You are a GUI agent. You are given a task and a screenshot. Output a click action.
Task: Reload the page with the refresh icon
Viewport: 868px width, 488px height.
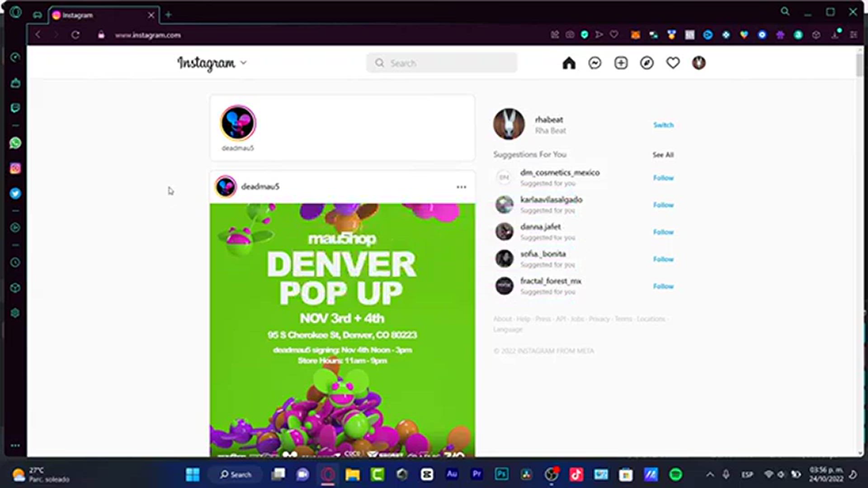tap(75, 35)
